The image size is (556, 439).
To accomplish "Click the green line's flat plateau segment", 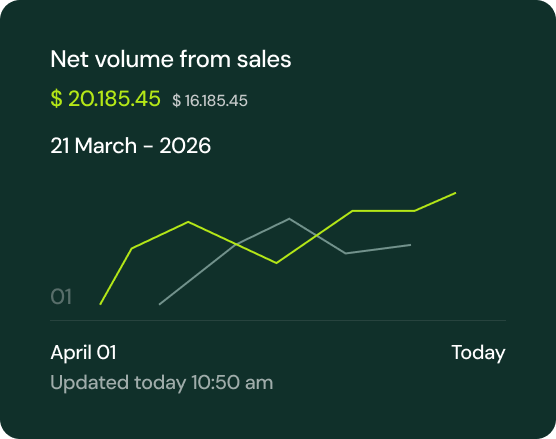I will (383, 211).
